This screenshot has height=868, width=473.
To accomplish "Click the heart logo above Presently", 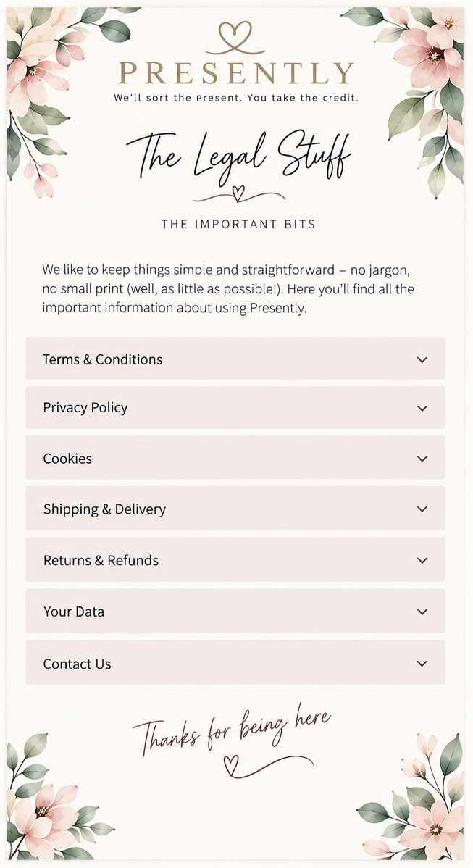I will 235,38.
